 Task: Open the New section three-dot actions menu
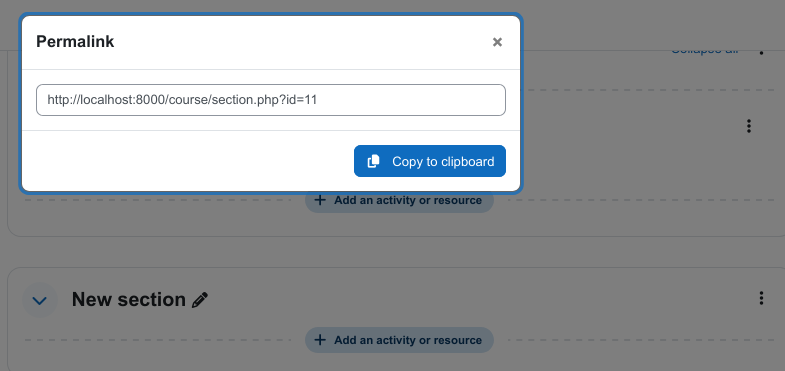tap(761, 298)
